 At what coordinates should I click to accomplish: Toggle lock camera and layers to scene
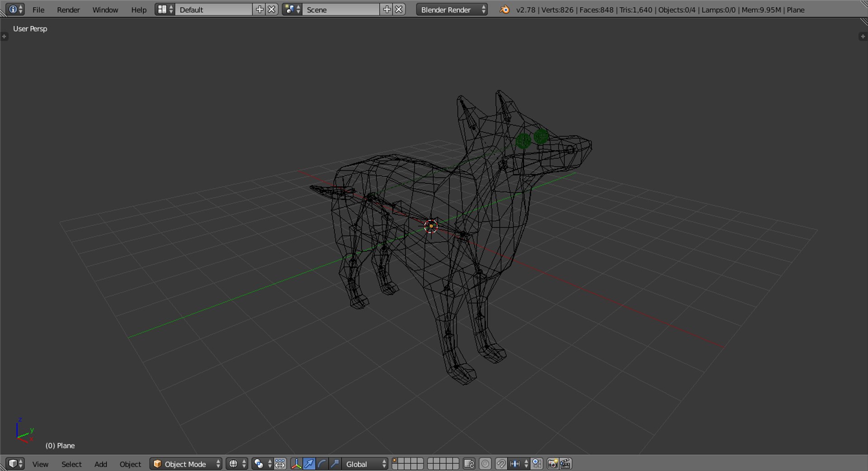click(x=469, y=464)
